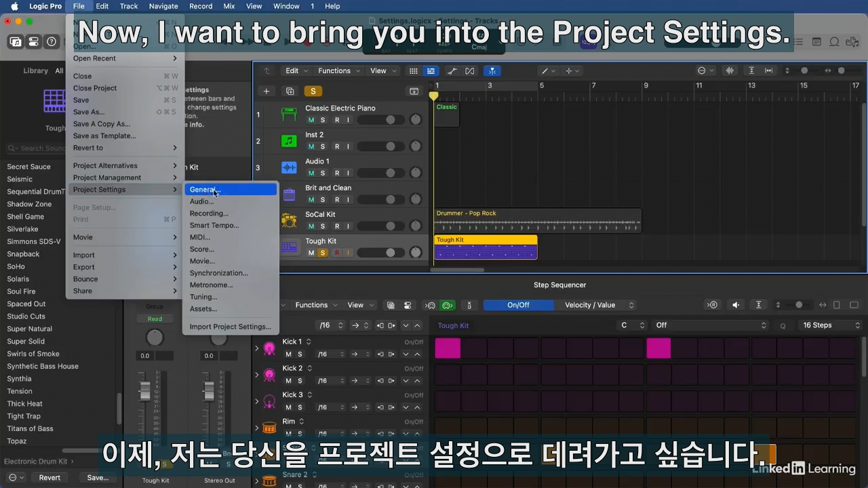
Task: Adjust Tough Kit pan knob
Action: [416, 253]
